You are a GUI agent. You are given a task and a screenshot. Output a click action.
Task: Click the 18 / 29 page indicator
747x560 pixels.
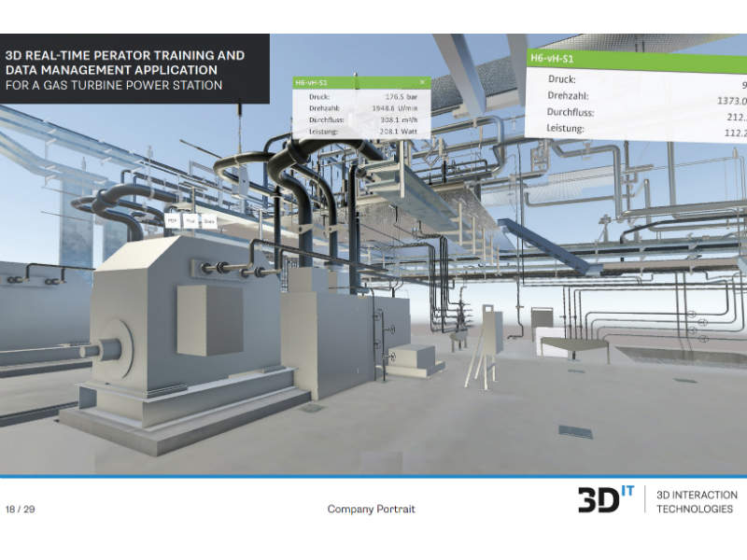pos(21,510)
